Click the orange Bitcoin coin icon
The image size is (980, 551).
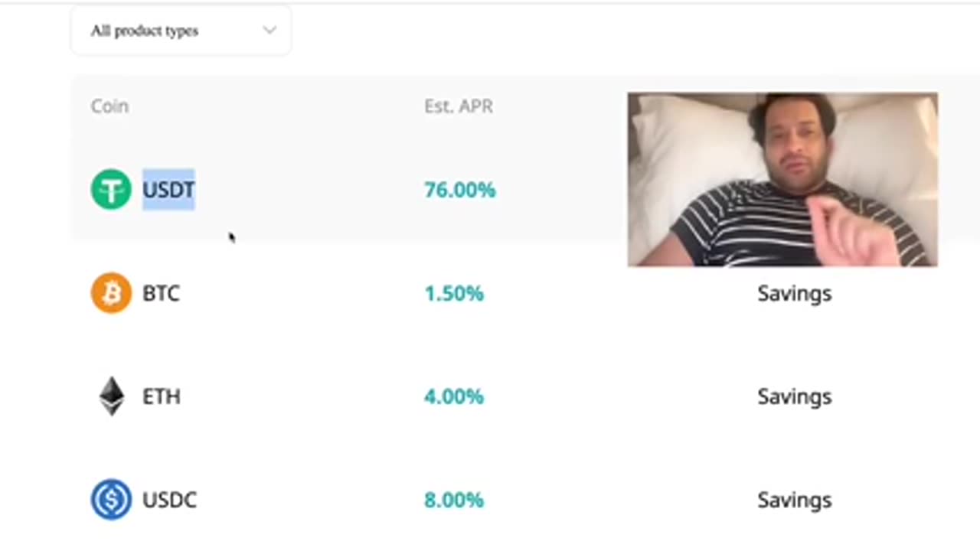point(111,292)
